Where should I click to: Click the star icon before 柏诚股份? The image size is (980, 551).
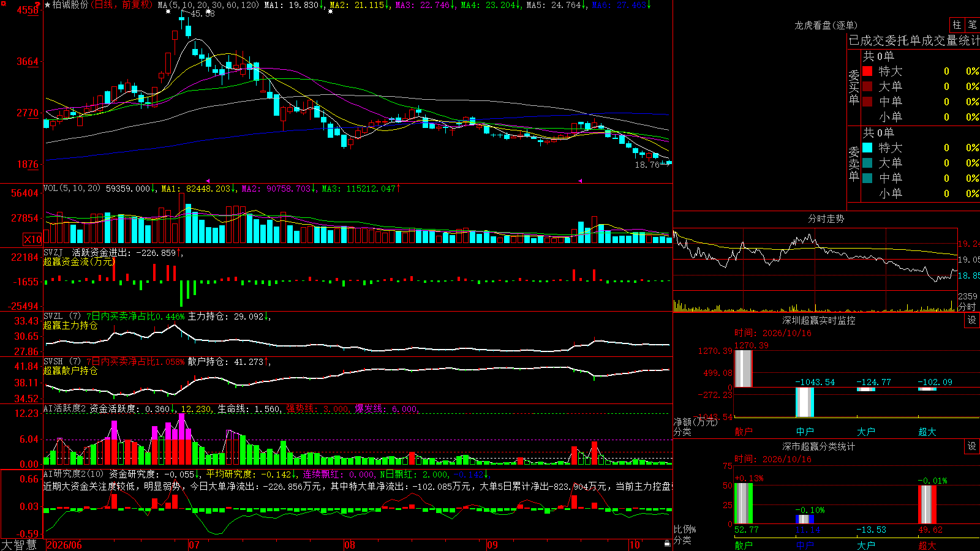48,5
